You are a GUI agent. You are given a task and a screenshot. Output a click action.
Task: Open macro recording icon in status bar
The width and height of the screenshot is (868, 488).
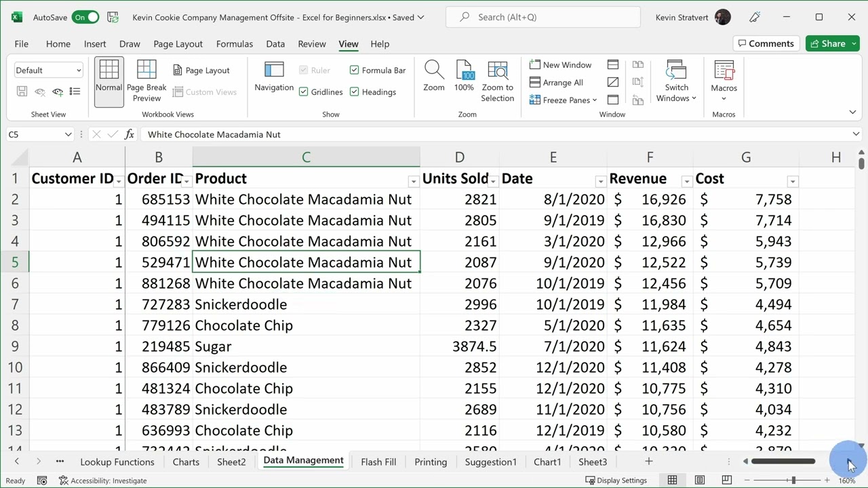42,481
